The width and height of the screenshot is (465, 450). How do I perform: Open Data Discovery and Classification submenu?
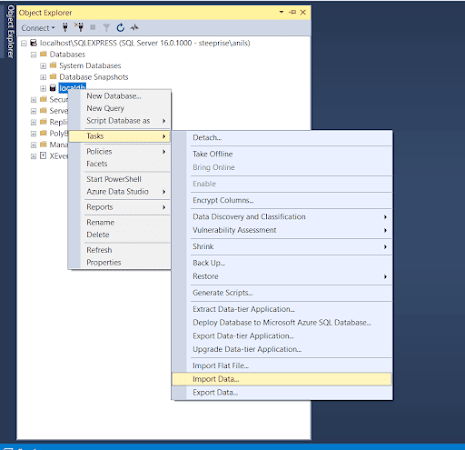pyautogui.click(x=282, y=217)
